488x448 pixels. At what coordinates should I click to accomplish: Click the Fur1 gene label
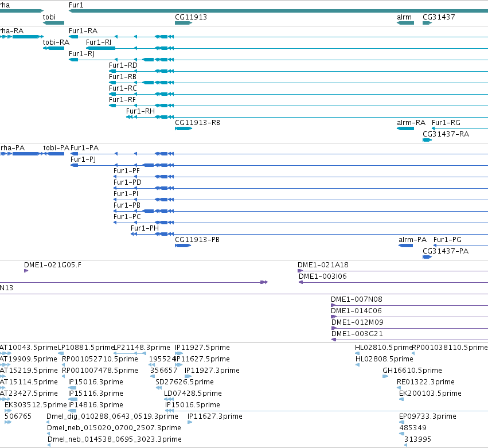pos(76,5)
